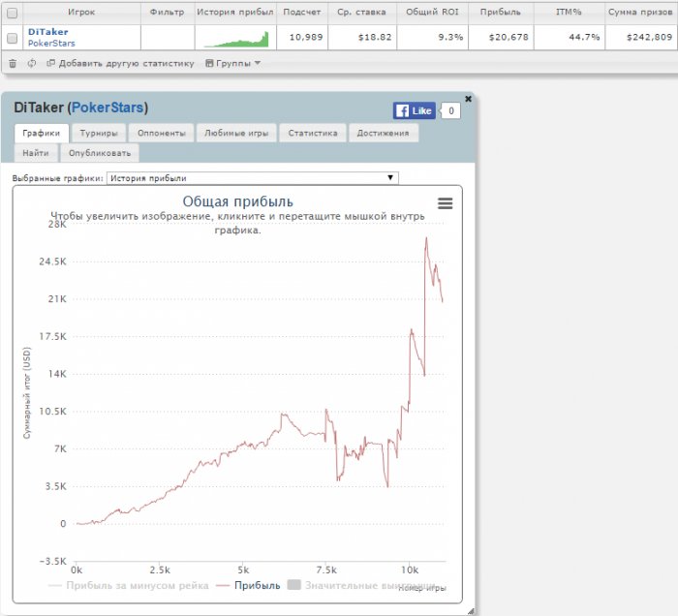Screen dimensions: 678x616
Task: Sort by the Фильтр column header
Action: tap(167, 12)
